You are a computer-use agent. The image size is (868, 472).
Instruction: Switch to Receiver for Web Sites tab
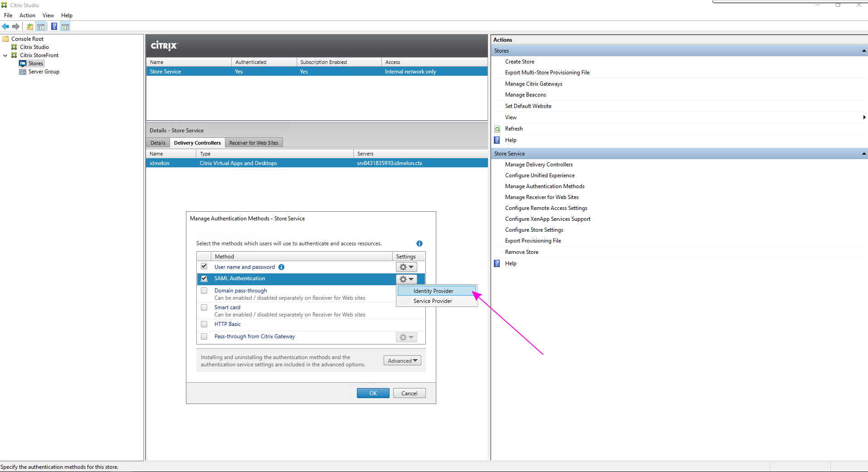254,143
